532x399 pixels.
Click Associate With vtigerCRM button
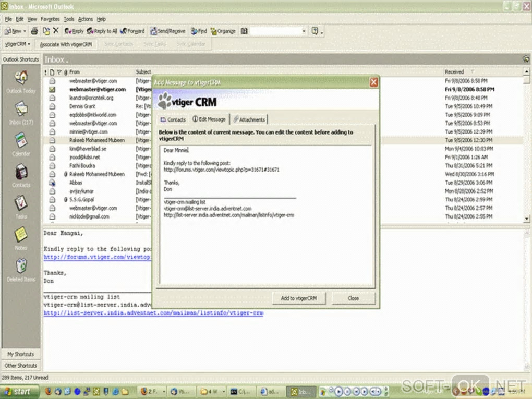point(66,44)
